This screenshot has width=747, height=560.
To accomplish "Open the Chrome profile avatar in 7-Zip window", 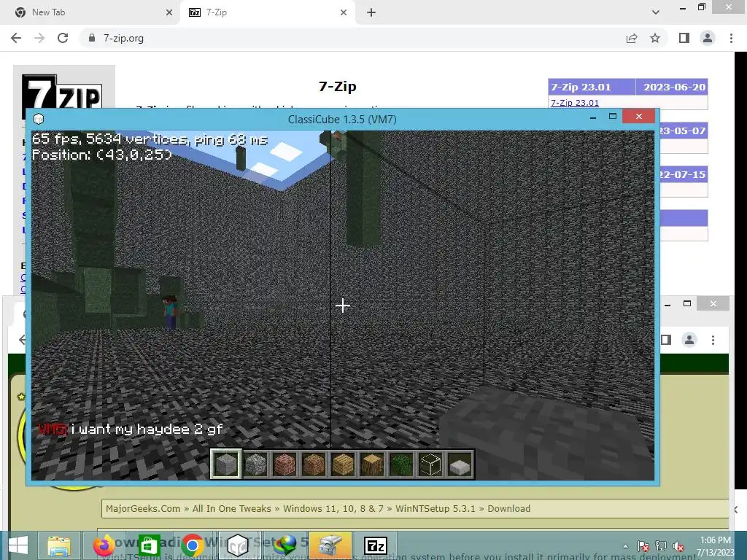I will pyautogui.click(x=708, y=38).
